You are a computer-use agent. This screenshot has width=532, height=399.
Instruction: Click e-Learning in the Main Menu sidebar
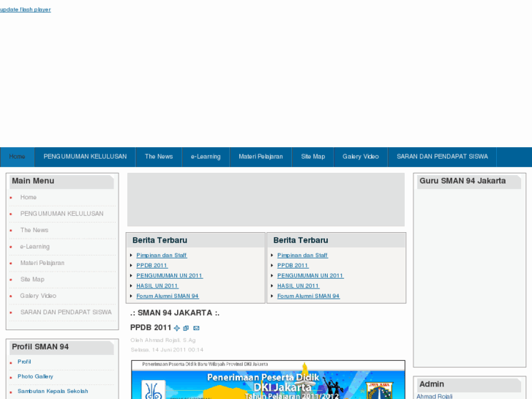(x=35, y=247)
